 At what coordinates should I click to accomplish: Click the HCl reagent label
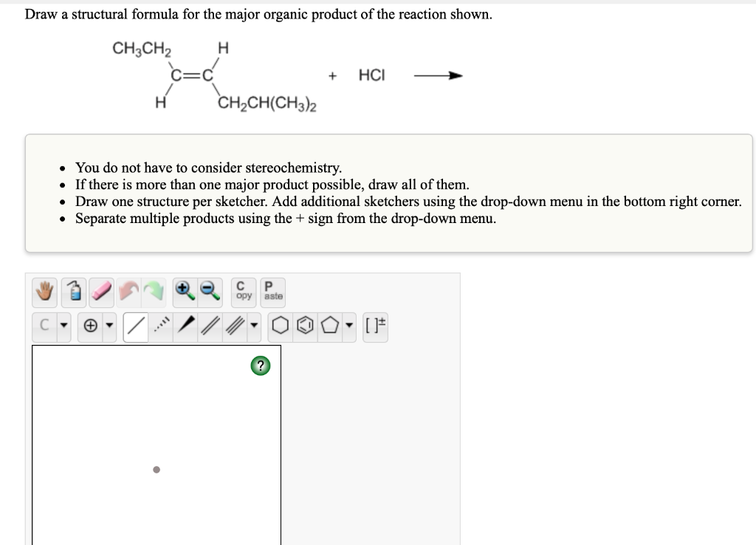click(372, 75)
